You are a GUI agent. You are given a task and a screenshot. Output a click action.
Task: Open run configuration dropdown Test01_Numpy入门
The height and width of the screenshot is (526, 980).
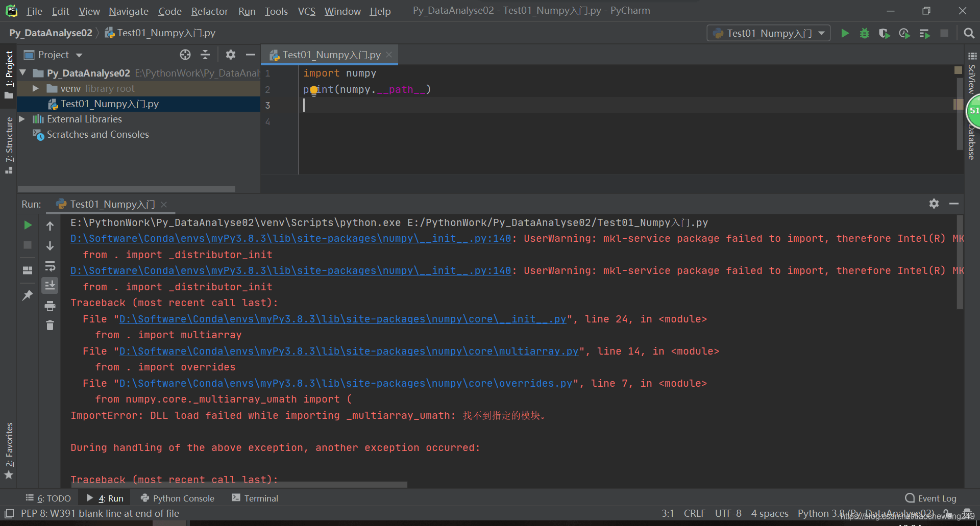(769, 33)
